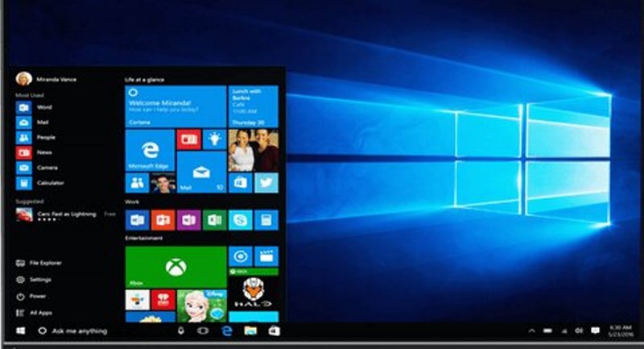
Task: Show All Apps list
Action: 34,313
